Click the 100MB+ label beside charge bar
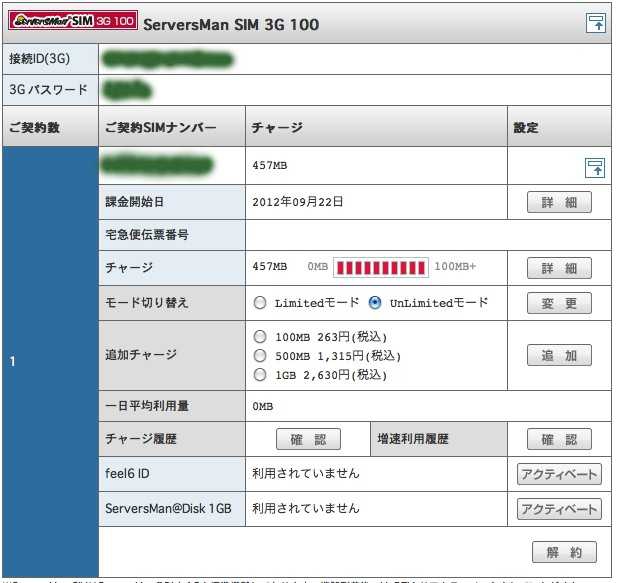Viewport: 618px width, 583px height. point(455,266)
